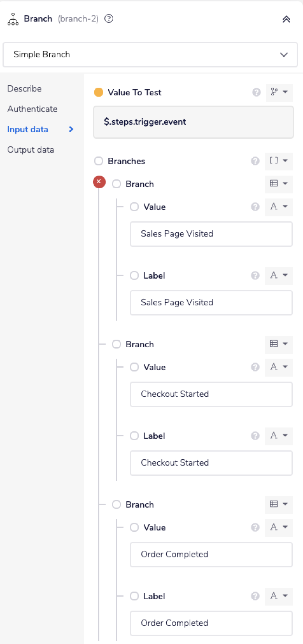Toggle the first Branch radio circle
Viewport: 303px width, 644px height.
pyautogui.click(x=117, y=184)
